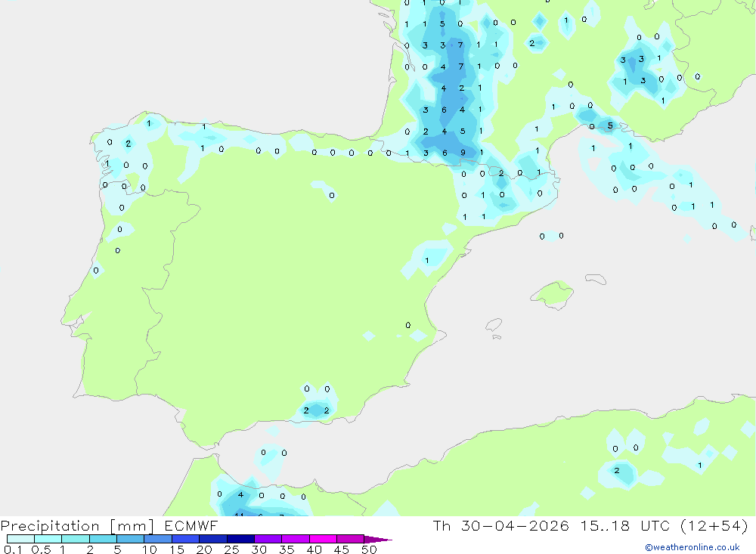Image resolution: width=756 pixels, height=554 pixels.
Task: Click the value '4' over northern Morocco
Action: [240, 495]
